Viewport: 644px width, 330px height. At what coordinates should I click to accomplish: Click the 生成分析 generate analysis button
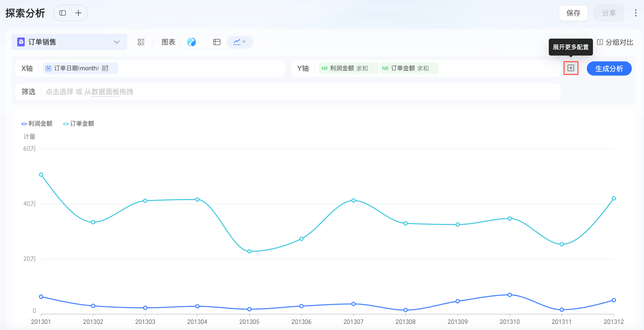pyautogui.click(x=609, y=69)
